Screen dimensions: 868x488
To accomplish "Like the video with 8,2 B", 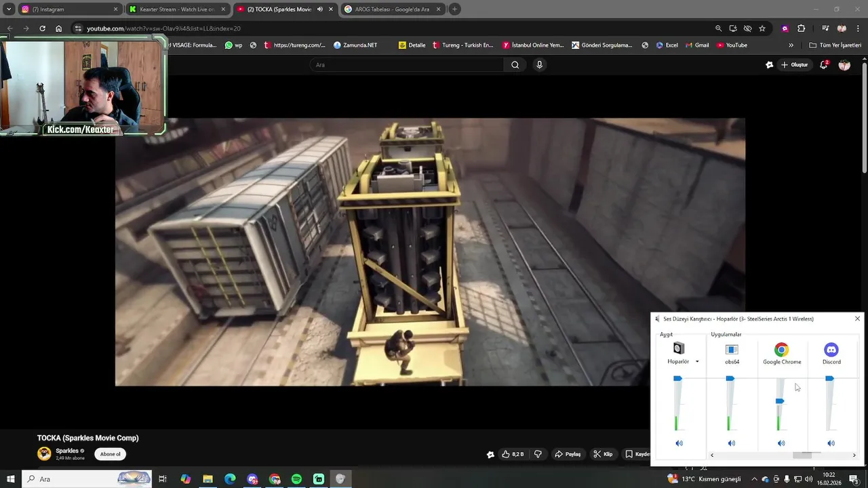I will (513, 454).
